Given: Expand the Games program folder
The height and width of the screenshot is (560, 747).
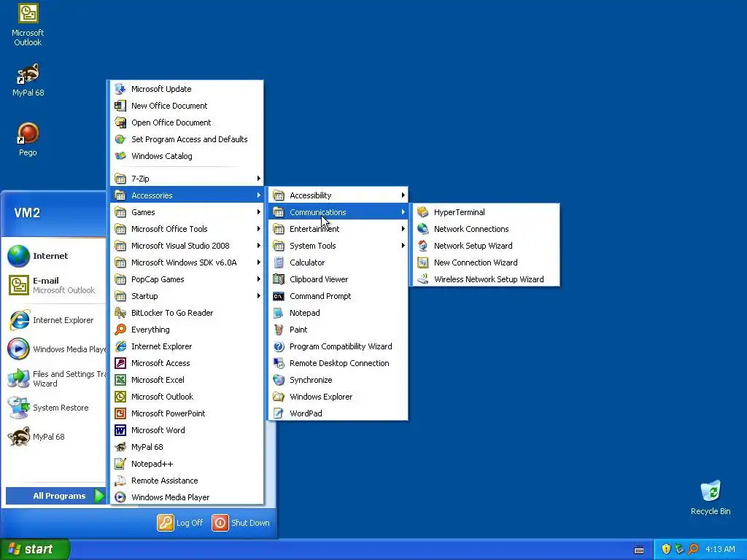Looking at the screenshot, I should (187, 212).
